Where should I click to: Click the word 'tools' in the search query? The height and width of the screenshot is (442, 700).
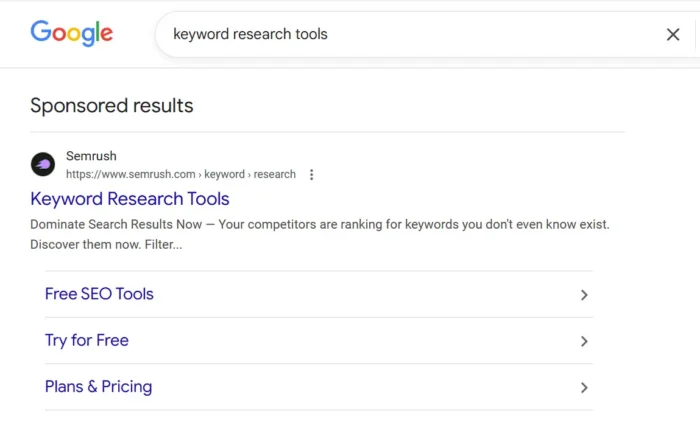(309, 35)
